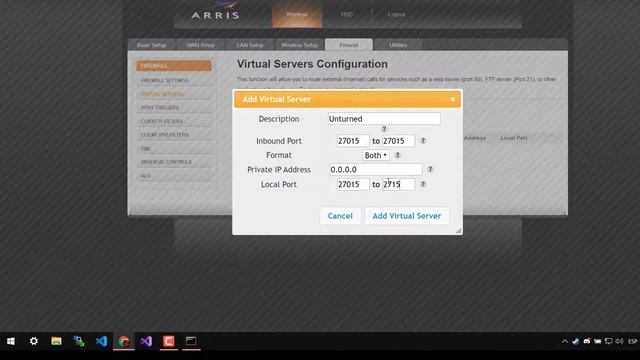Click the ARRIS logo

pos(216,12)
